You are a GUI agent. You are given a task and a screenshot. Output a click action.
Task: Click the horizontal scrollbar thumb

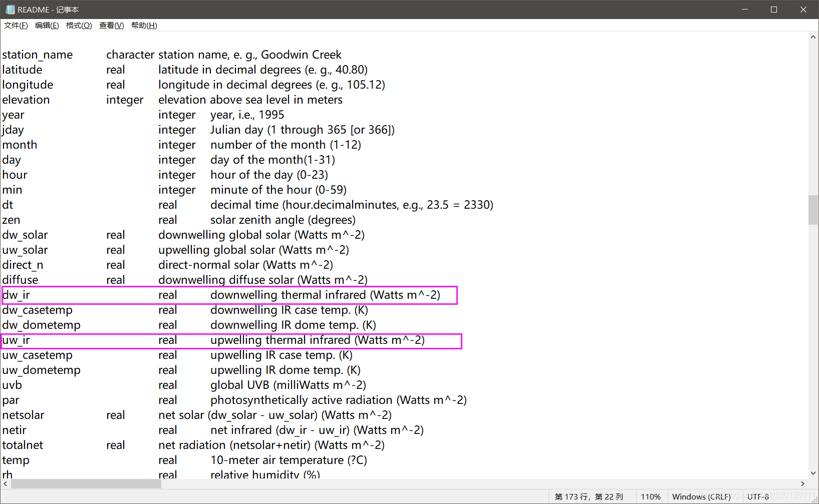(86, 484)
